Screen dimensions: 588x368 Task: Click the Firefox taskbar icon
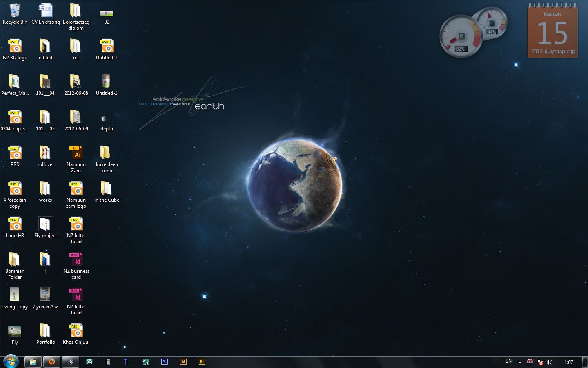click(x=52, y=362)
